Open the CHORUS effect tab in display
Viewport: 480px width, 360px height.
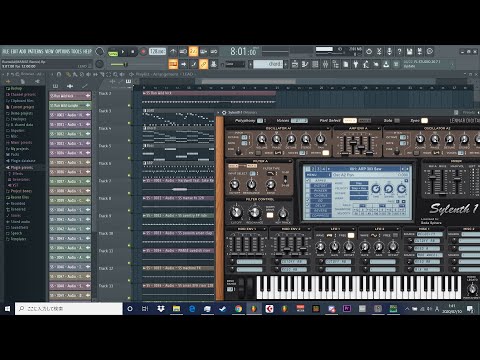[321, 195]
